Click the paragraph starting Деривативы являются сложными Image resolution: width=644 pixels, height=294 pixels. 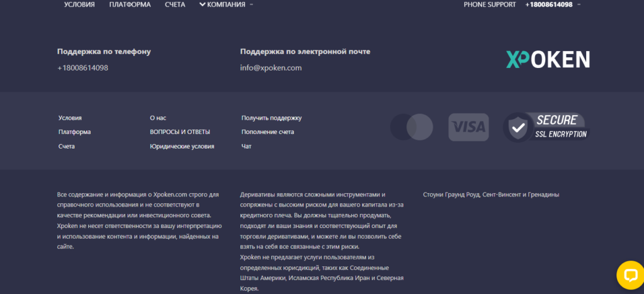click(x=321, y=220)
